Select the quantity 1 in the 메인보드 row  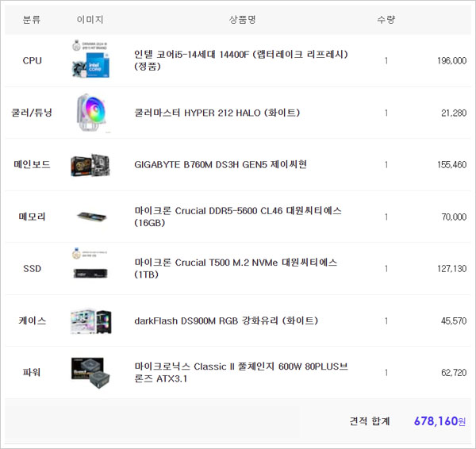click(x=386, y=165)
